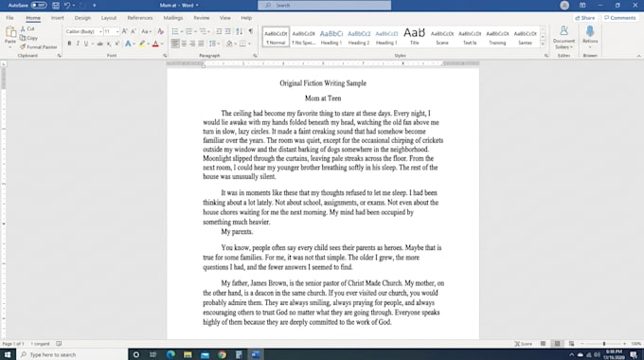Open the font size dropdown

117,31
